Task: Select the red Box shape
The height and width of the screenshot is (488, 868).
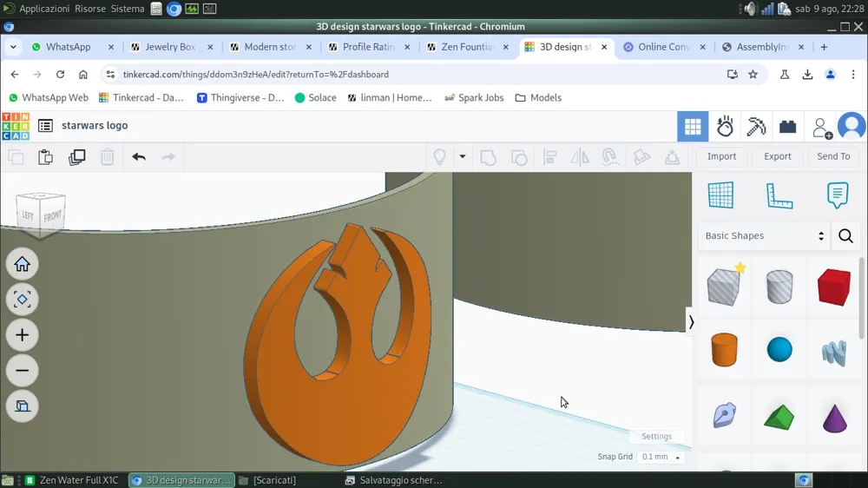Action: pyautogui.click(x=833, y=287)
